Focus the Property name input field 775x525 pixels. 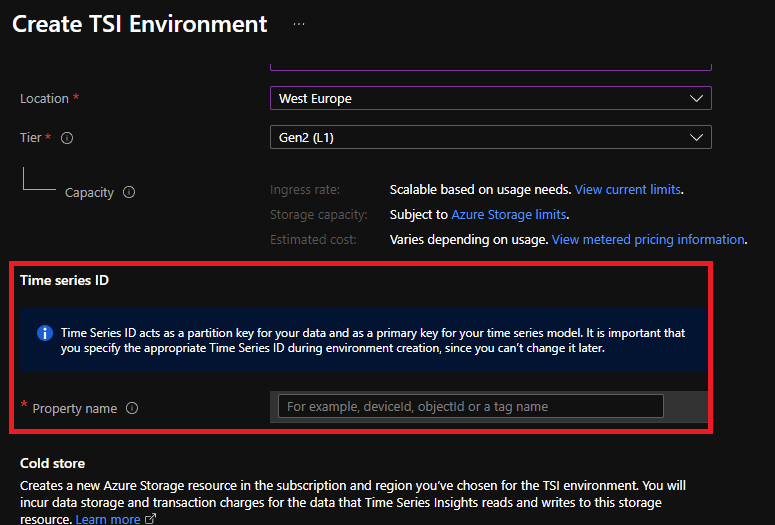[471, 406]
